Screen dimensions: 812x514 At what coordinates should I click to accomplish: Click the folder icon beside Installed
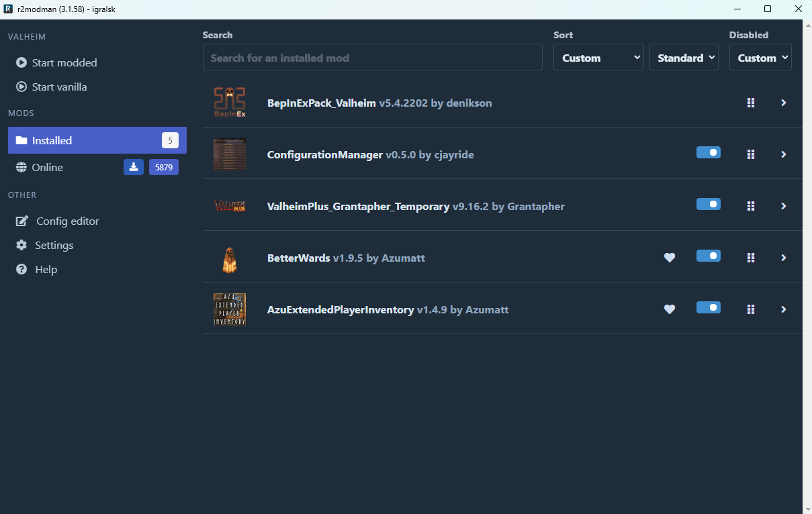tap(21, 140)
